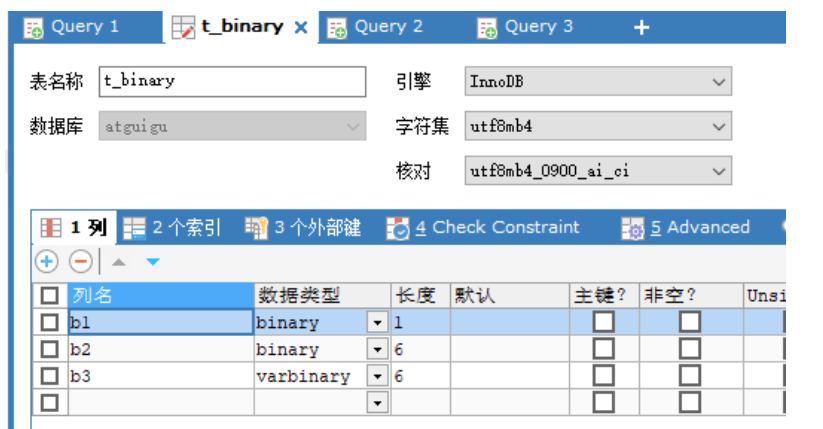
Task: Click the table name input field
Action: [232, 81]
